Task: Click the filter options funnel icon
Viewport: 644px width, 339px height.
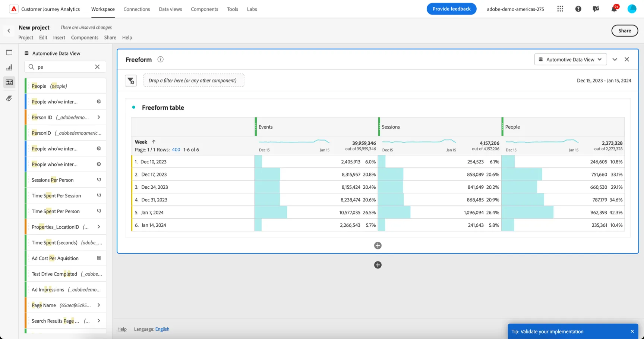Action: coord(131,81)
